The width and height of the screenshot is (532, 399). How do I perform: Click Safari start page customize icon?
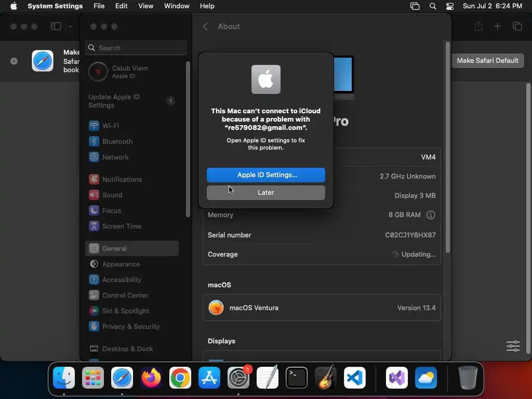[513, 346]
